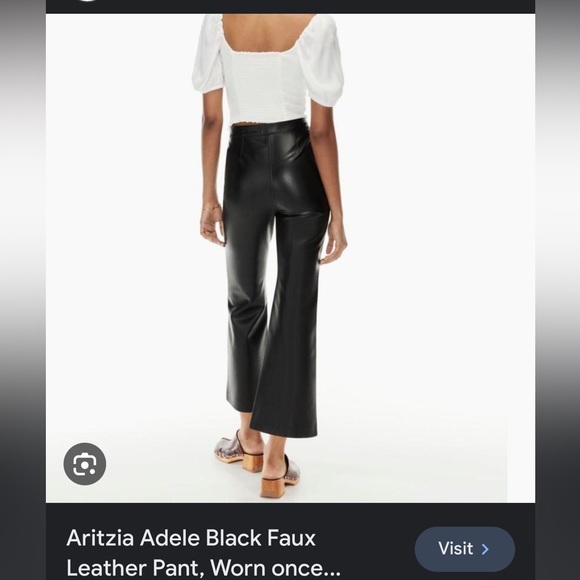Screen dimensions: 580x580
Task: Click the word 'Visit' label
Action: pos(455,548)
